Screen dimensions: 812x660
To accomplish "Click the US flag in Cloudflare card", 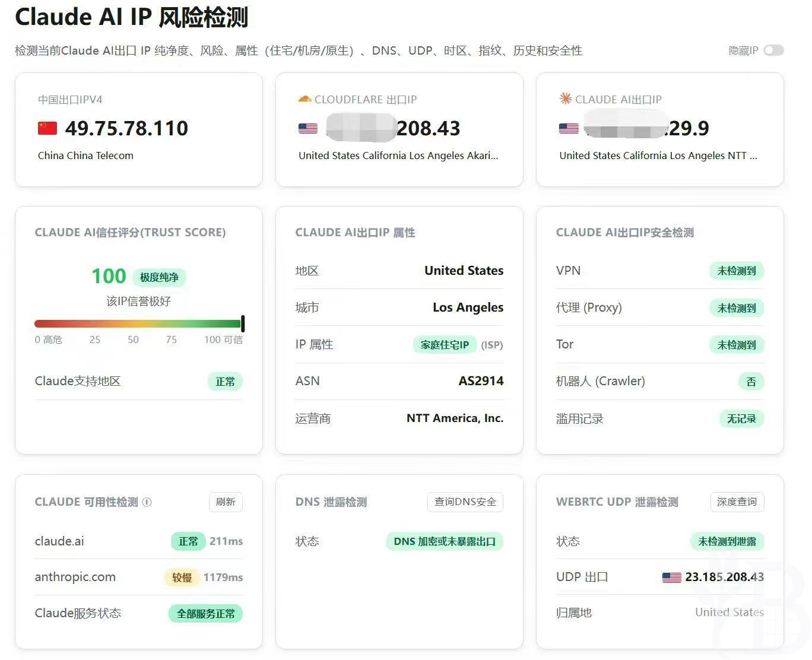I will point(308,128).
